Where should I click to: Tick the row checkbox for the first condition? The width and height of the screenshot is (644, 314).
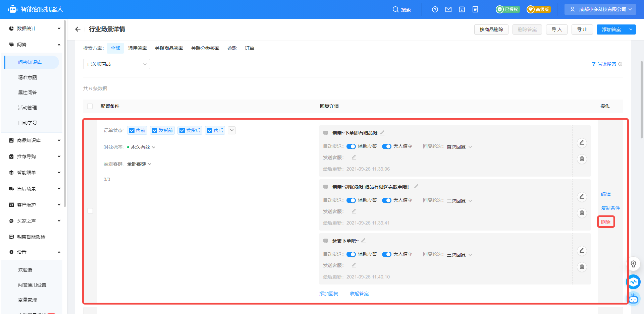(x=90, y=211)
